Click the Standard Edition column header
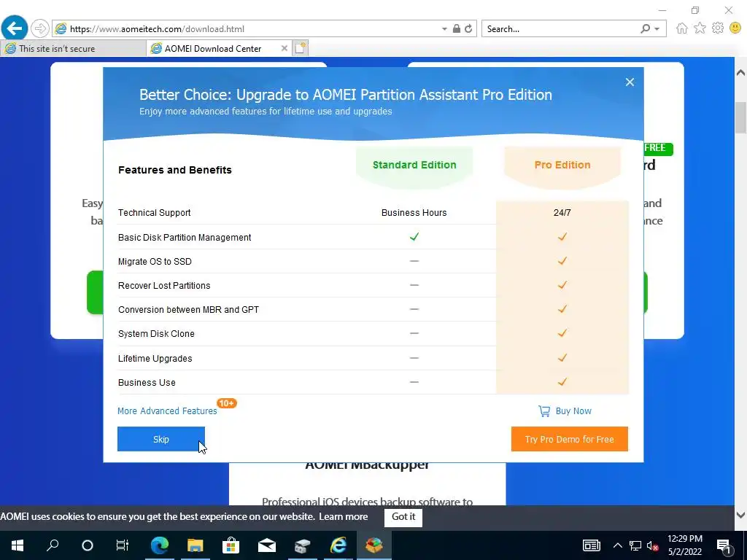 coord(414,165)
